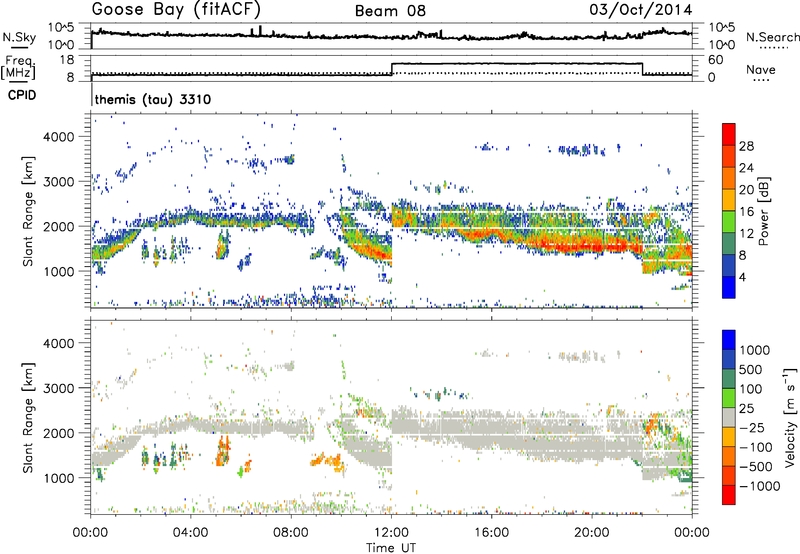The image size is (800, 554).
Task: Click the '1000' Velocity colorbar tick
Action: [755, 350]
